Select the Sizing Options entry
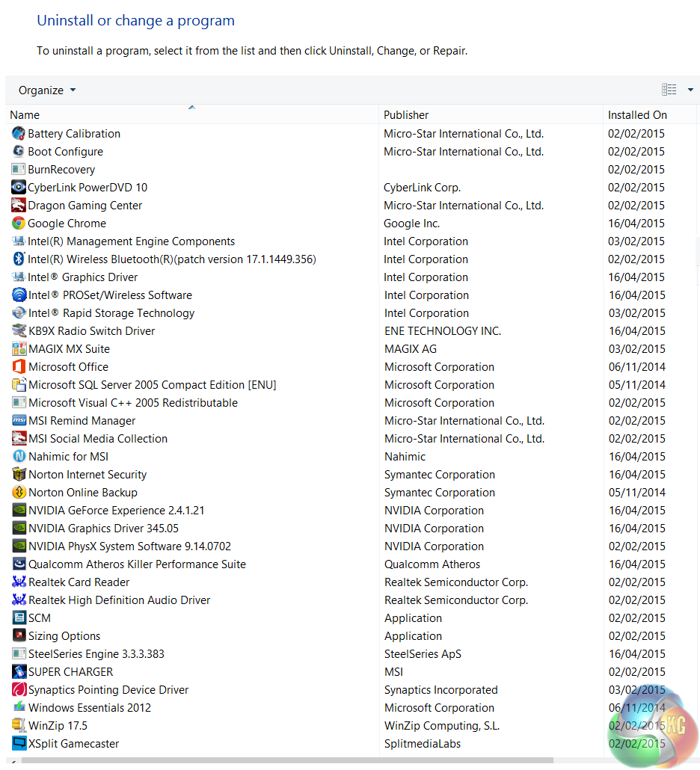 tap(64, 636)
